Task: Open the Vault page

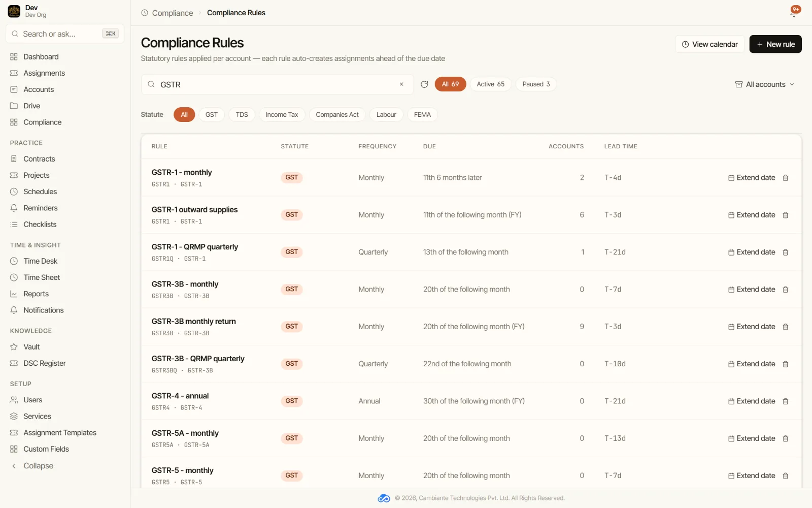Action: point(31,347)
